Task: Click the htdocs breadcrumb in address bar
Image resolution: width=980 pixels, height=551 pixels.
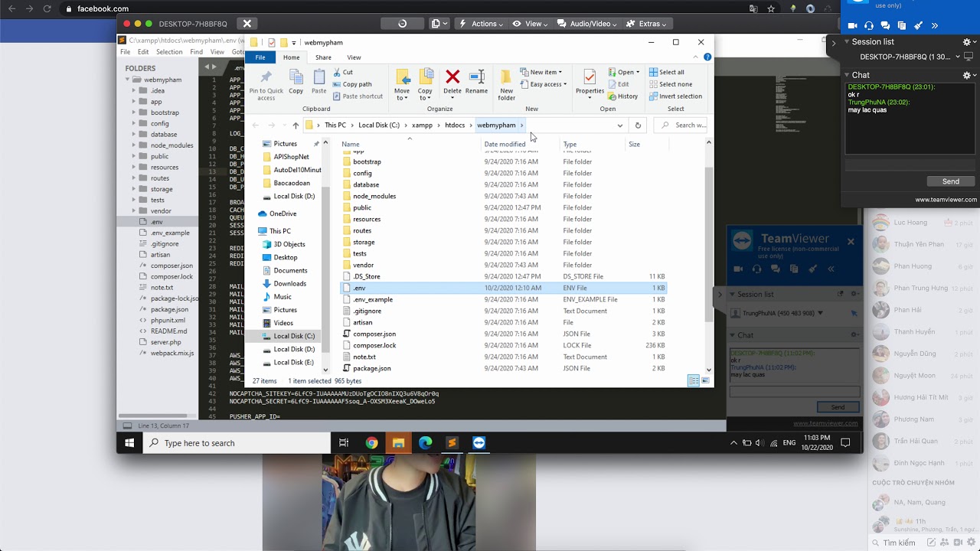Action: [x=455, y=126]
